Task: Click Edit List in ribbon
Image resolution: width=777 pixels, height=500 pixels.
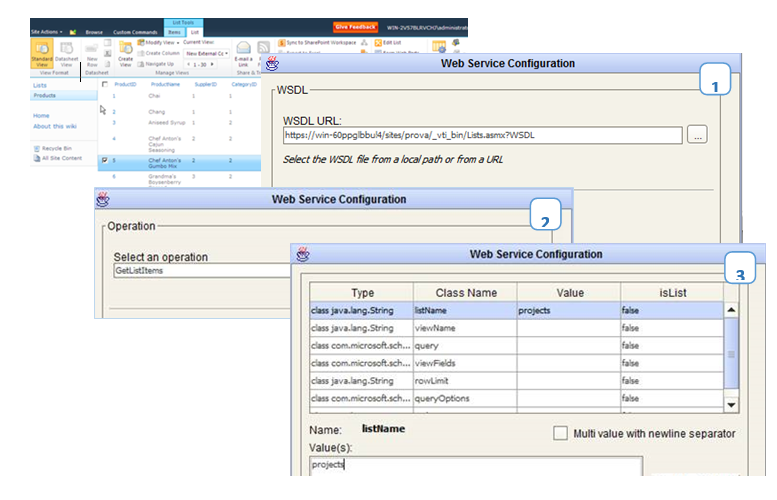Action: tap(390, 43)
